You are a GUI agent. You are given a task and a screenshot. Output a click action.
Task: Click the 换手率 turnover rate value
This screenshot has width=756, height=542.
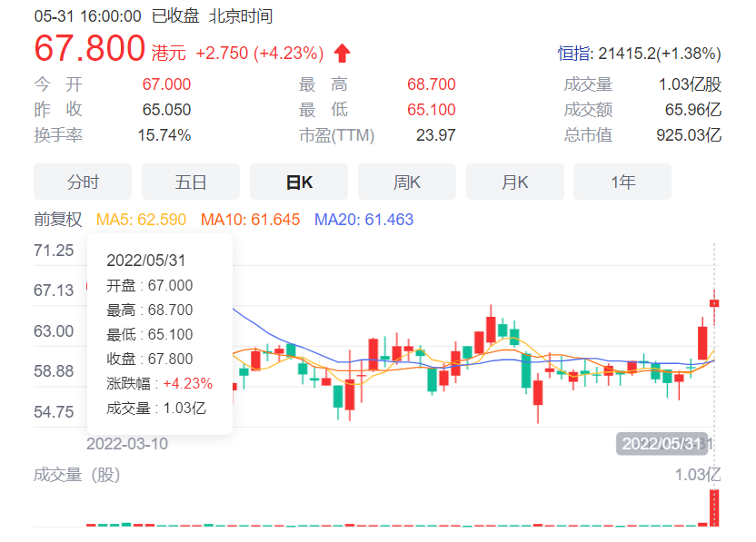coord(164,135)
